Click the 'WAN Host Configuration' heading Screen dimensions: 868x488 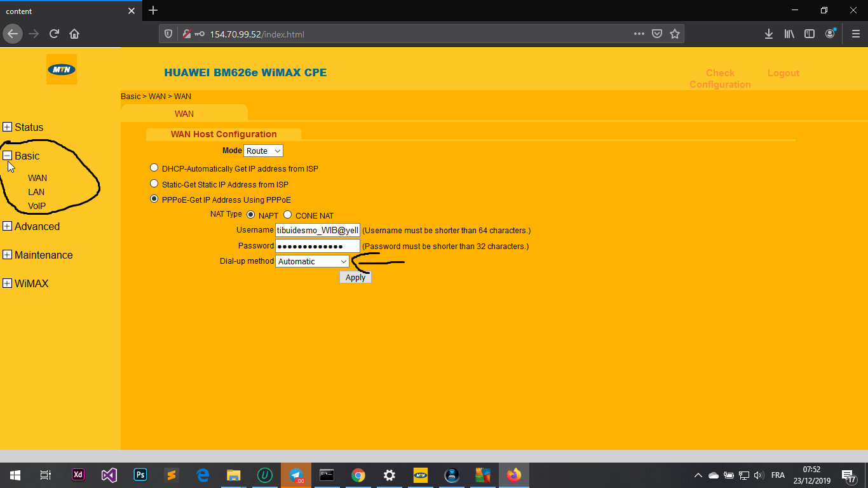224,134
